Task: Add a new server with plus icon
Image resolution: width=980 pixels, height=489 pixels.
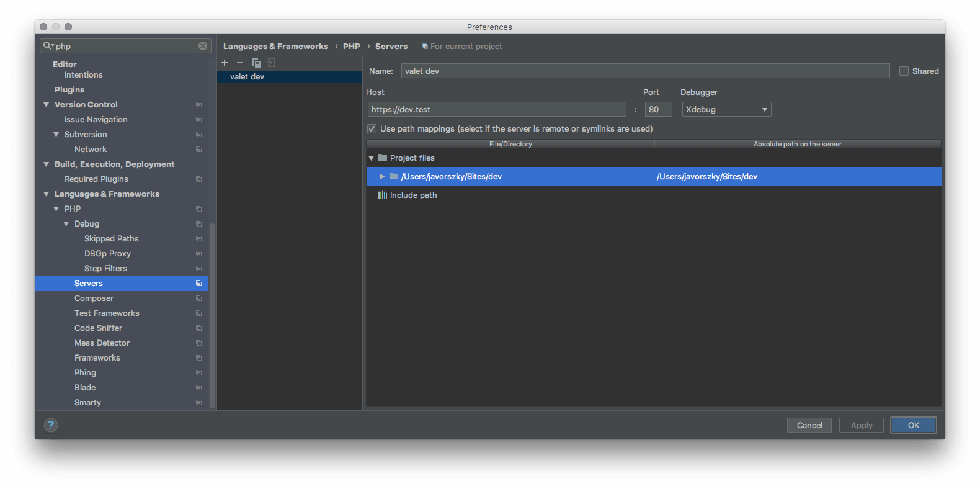Action: click(225, 63)
